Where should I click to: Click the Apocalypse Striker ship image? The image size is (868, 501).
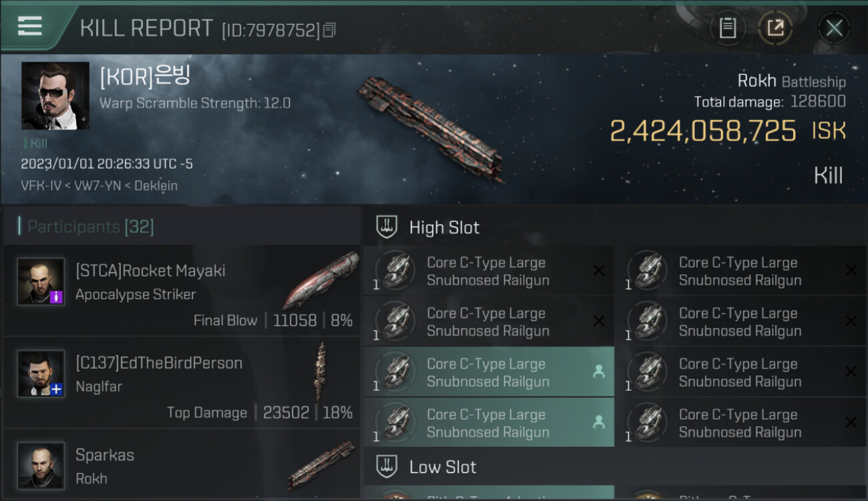(320, 279)
